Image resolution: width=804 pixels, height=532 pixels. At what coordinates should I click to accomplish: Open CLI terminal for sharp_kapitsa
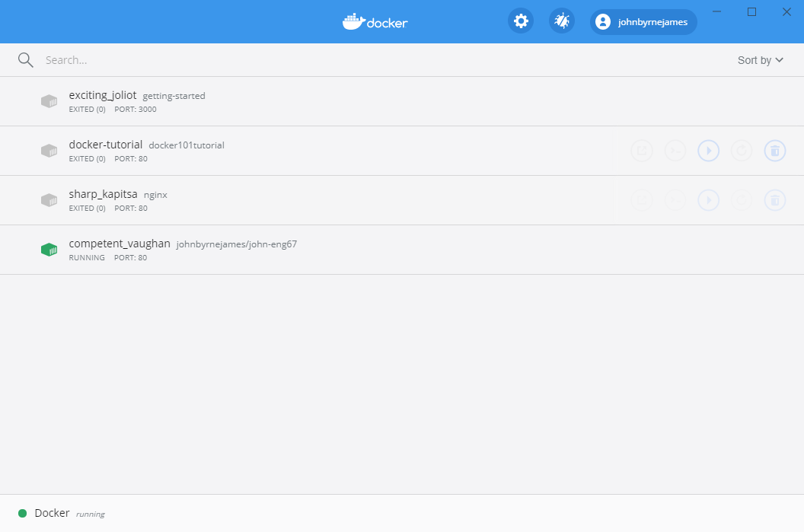pyautogui.click(x=675, y=200)
